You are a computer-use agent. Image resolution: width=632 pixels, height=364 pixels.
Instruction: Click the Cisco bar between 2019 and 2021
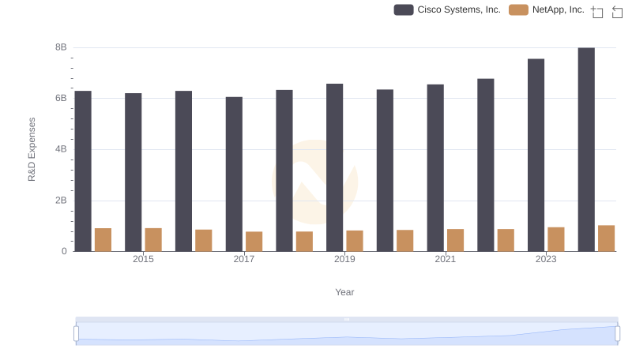tap(385, 171)
